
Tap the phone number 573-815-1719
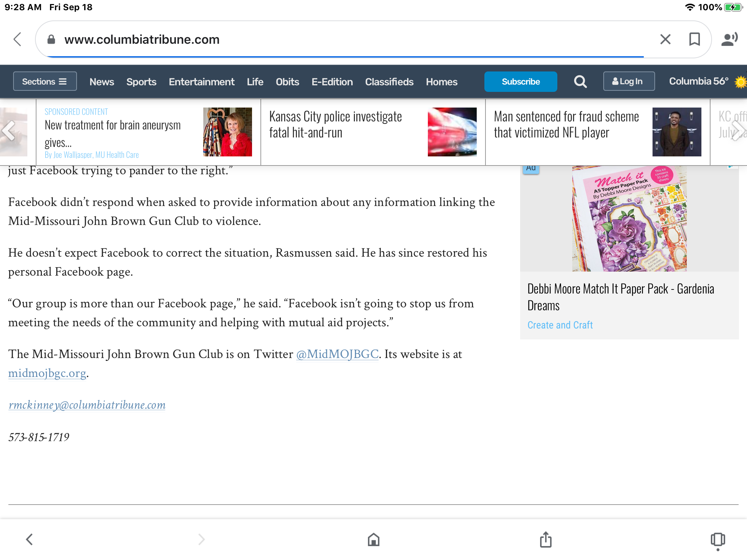point(39,437)
